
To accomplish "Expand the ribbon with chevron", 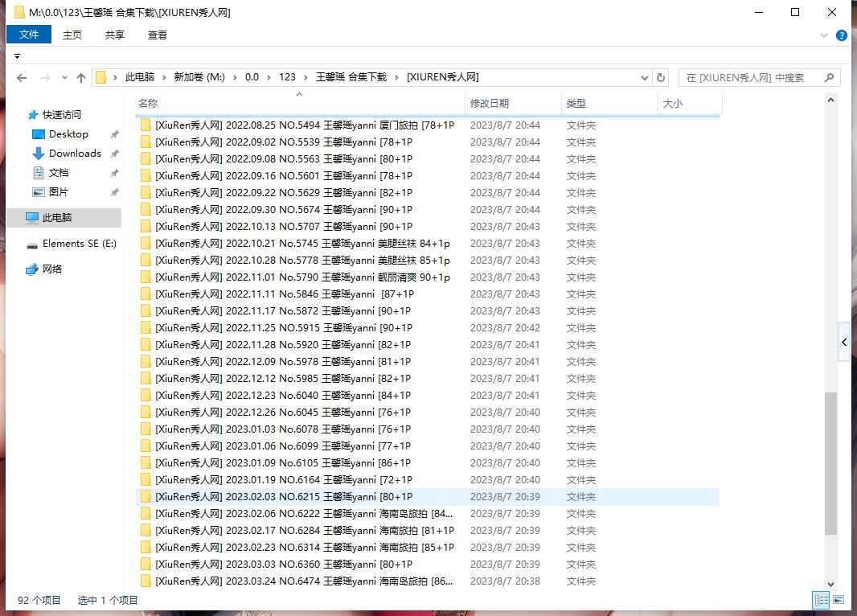I will tap(824, 35).
